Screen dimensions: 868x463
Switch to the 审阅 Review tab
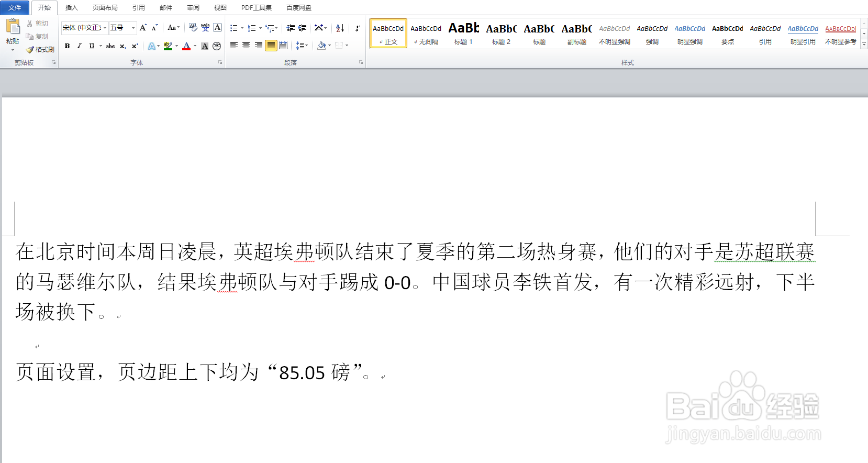pos(193,7)
